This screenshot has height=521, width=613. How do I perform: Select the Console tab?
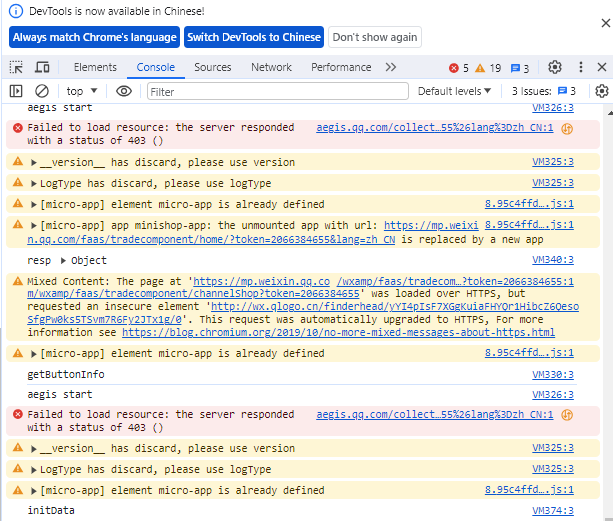point(155,67)
